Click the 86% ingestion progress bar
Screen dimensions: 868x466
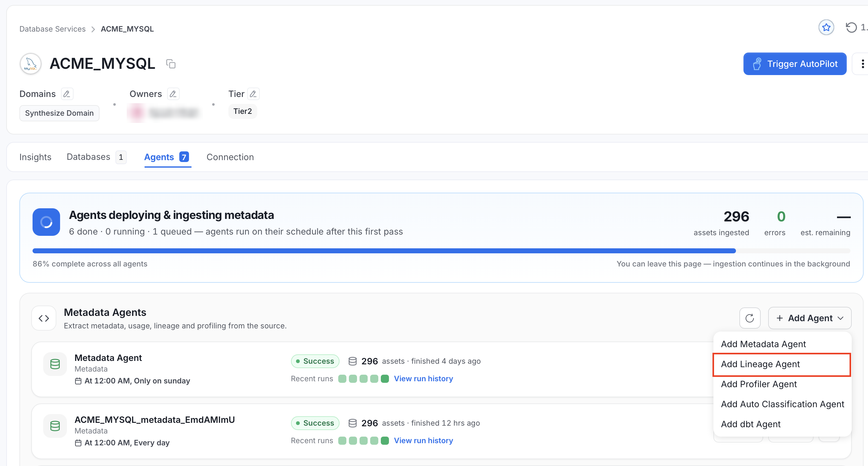pos(442,251)
